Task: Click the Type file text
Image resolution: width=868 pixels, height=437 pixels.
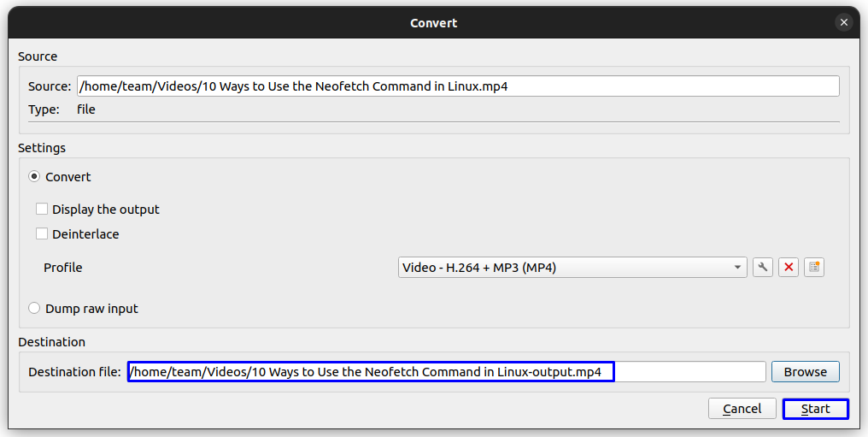Action: (86, 109)
